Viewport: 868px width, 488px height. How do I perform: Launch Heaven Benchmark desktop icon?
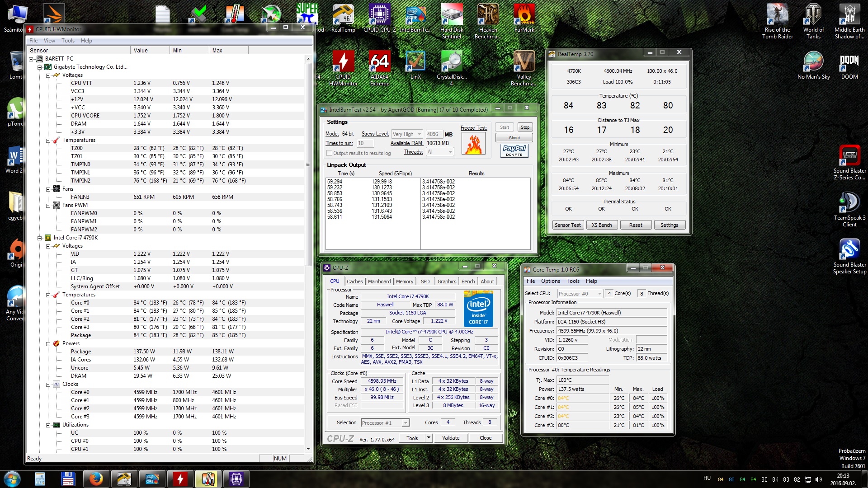pos(488,21)
